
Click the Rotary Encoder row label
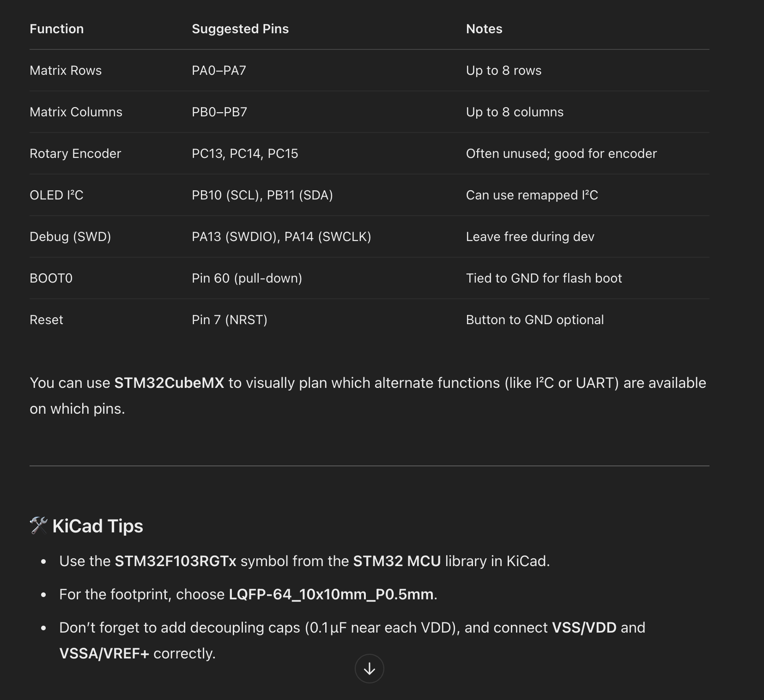pyautogui.click(x=75, y=153)
